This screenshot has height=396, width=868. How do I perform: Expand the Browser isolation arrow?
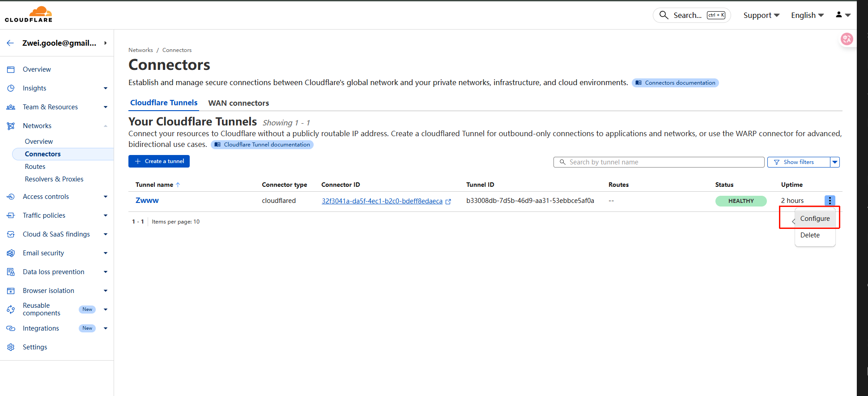pyautogui.click(x=106, y=291)
